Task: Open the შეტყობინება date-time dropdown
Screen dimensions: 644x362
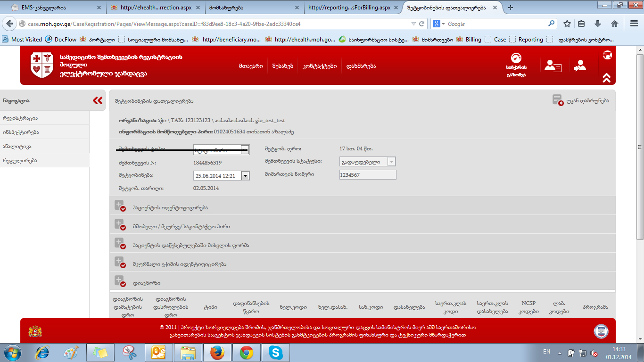Action: [x=245, y=175]
